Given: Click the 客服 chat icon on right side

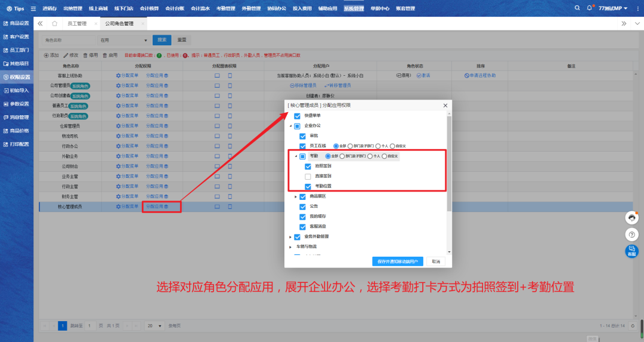Looking at the screenshot, I should point(631,251).
